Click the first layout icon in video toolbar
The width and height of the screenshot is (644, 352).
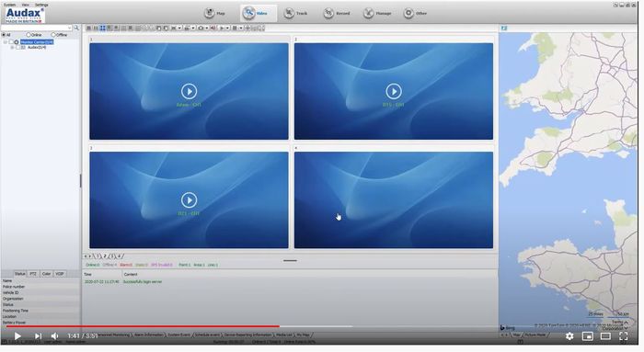88,28
